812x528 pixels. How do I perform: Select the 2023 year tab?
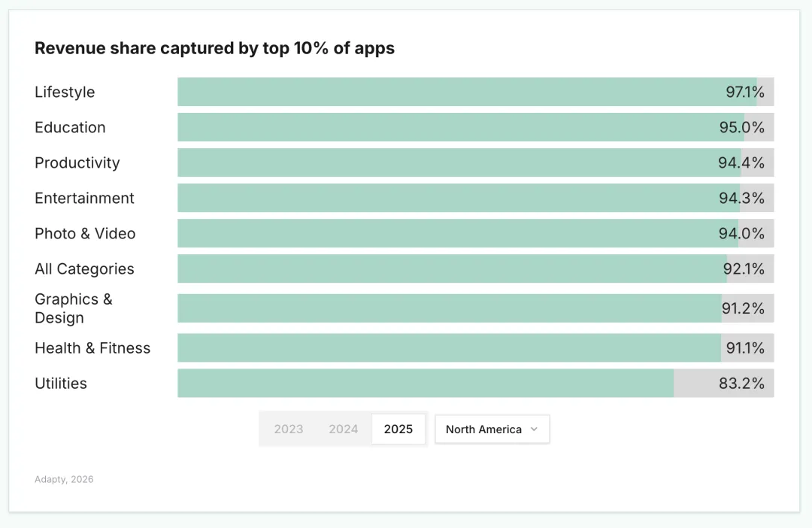tap(289, 429)
